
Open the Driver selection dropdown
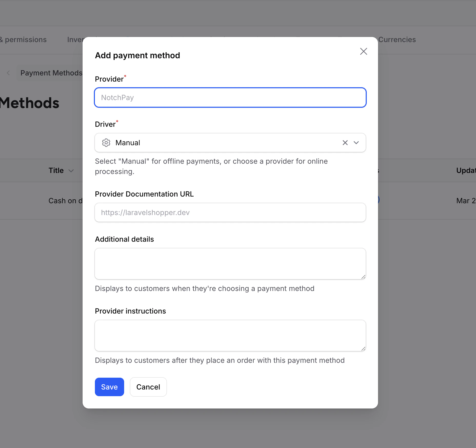[356, 143]
